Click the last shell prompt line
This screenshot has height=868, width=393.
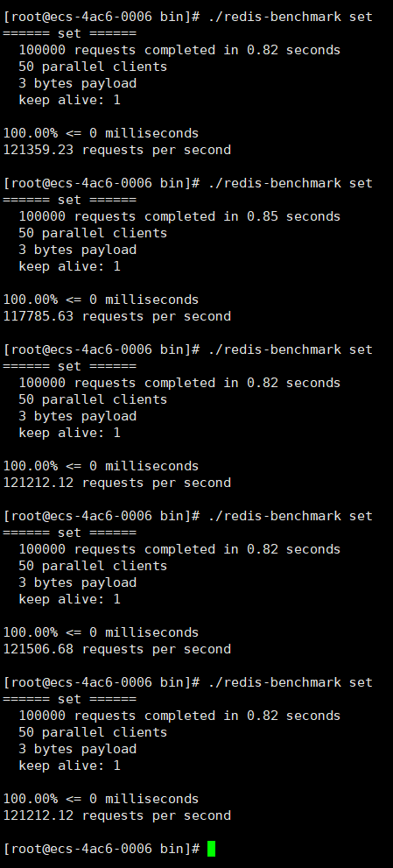point(109,848)
